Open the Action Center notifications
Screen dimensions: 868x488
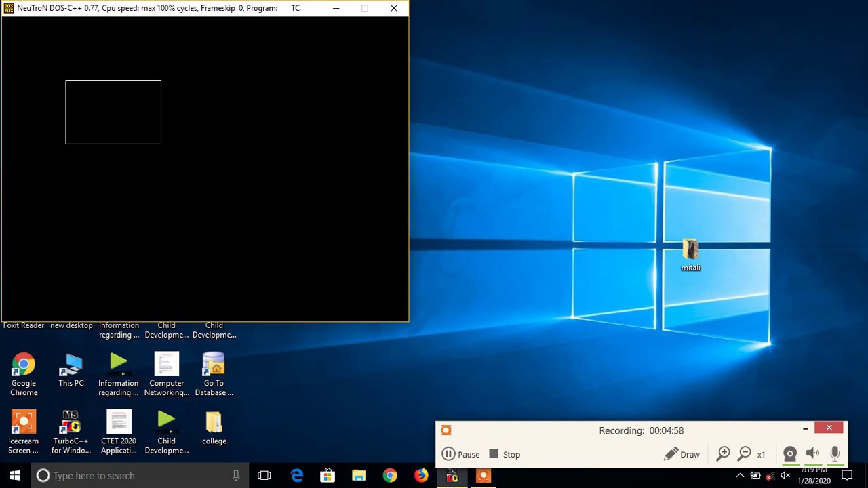click(847, 476)
